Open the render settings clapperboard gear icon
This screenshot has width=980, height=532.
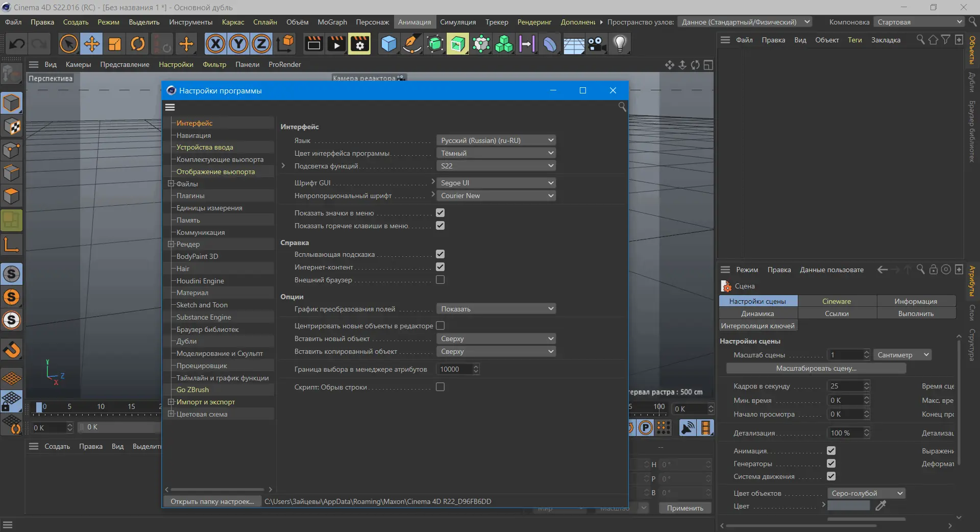[360, 44]
